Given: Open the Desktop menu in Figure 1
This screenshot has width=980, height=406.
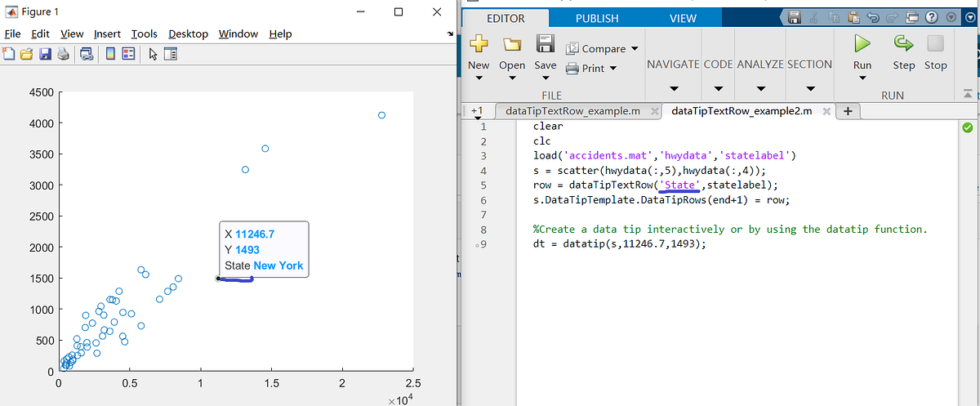Looking at the screenshot, I should click(189, 33).
